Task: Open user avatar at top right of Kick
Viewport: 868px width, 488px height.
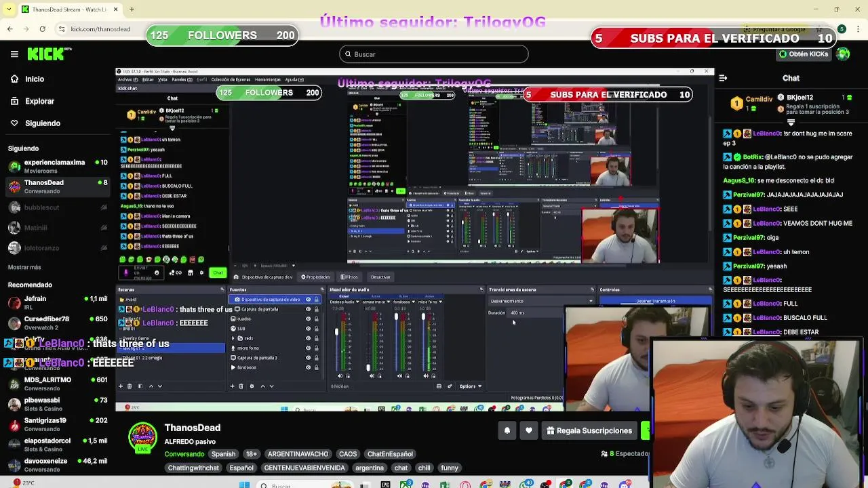Action: [x=843, y=54]
